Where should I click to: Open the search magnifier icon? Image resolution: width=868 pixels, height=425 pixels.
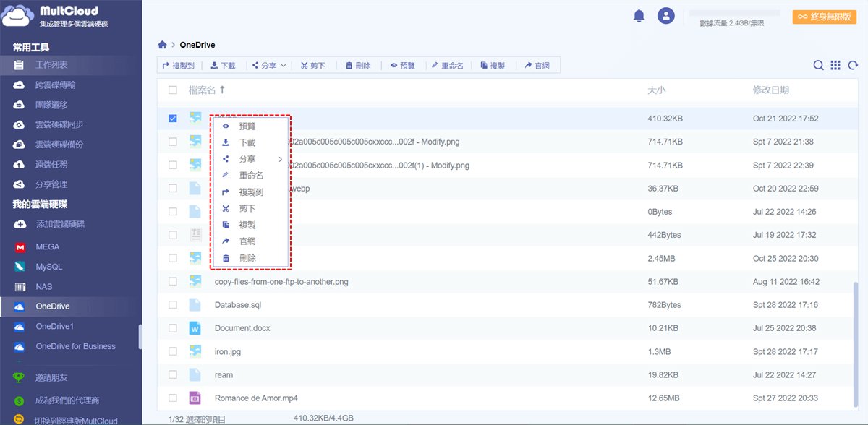(819, 65)
